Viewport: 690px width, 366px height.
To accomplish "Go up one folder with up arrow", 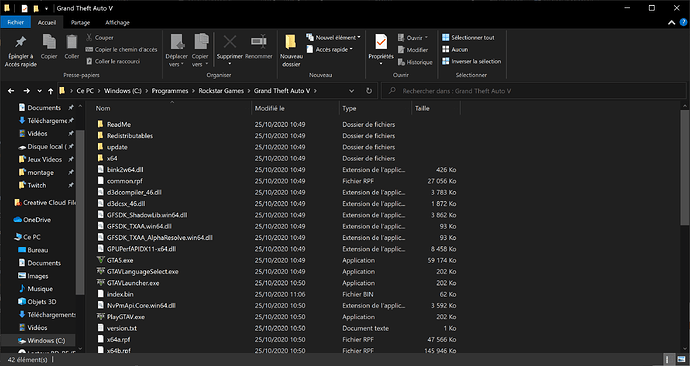I will pyautogui.click(x=51, y=91).
